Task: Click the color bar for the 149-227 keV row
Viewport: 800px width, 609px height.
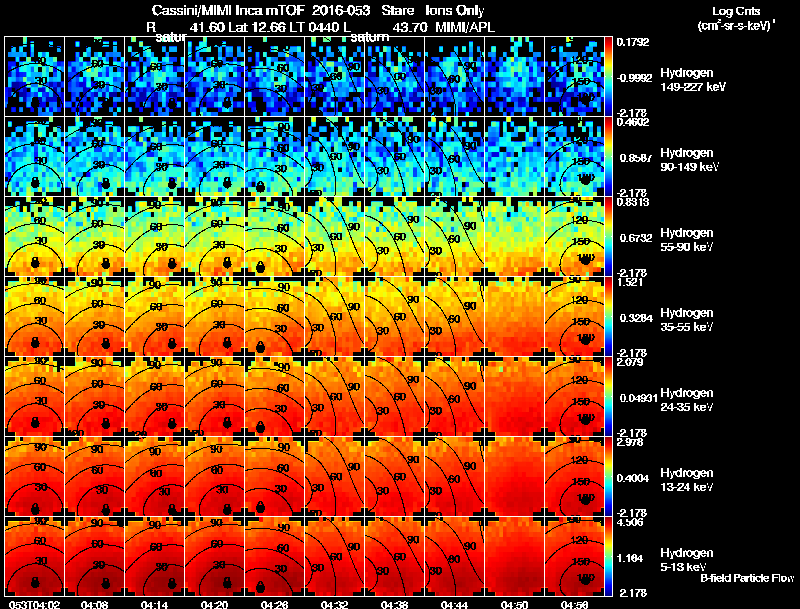Action: 608,76
